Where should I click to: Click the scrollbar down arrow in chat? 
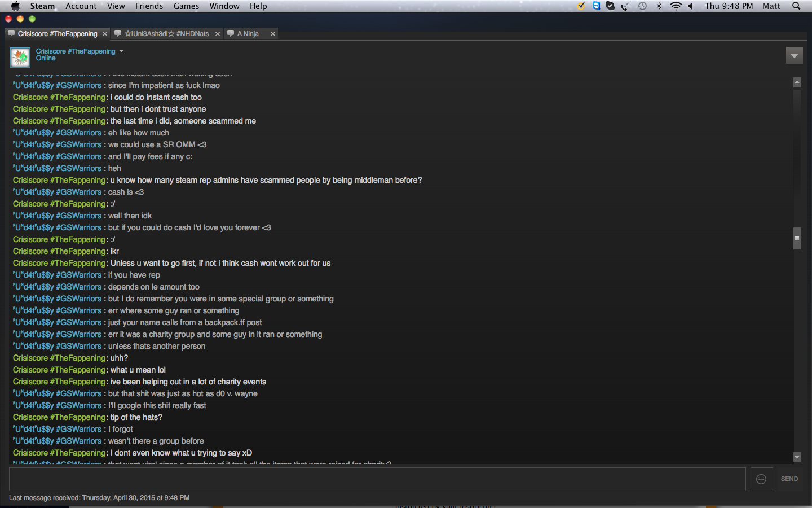tap(797, 457)
